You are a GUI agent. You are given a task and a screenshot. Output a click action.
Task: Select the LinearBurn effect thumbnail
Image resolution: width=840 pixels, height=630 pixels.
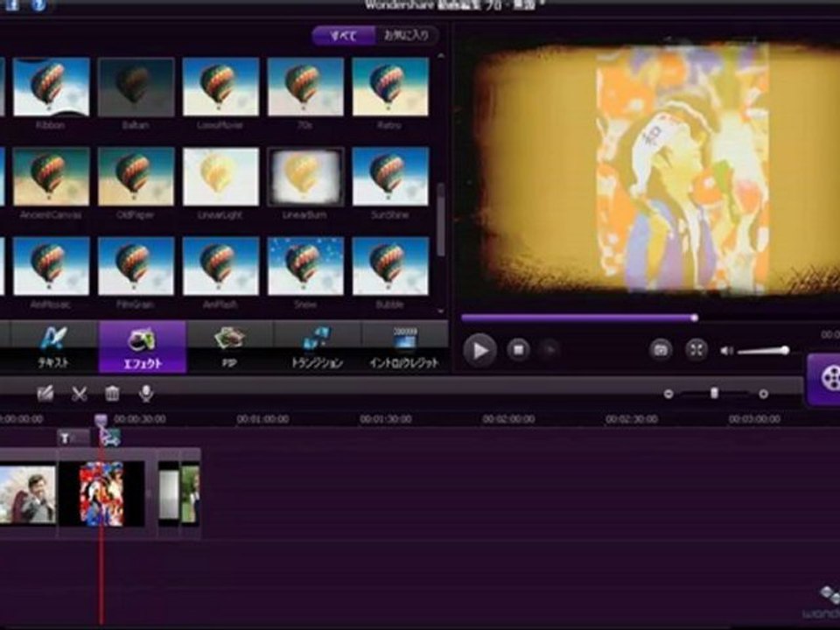[305, 176]
